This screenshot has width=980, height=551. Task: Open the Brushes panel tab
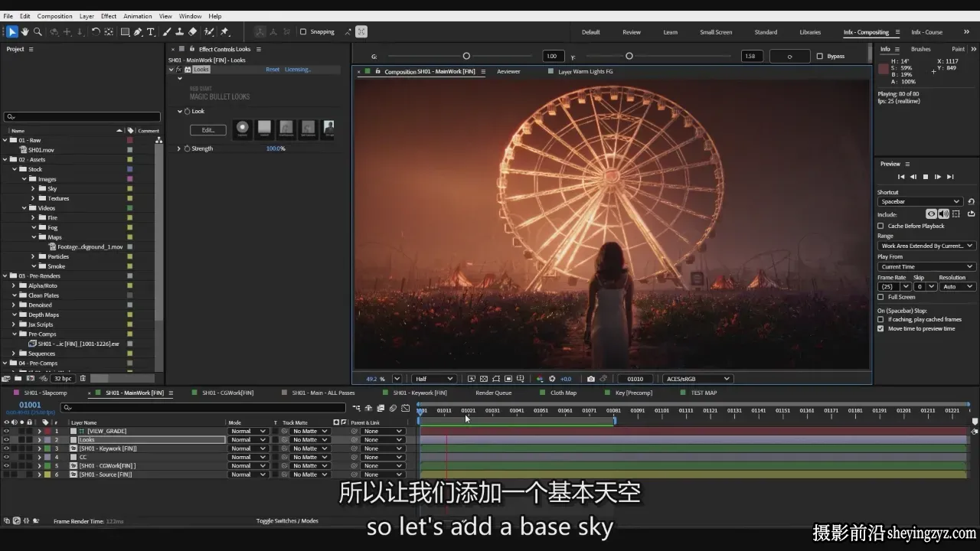point(921,49)
